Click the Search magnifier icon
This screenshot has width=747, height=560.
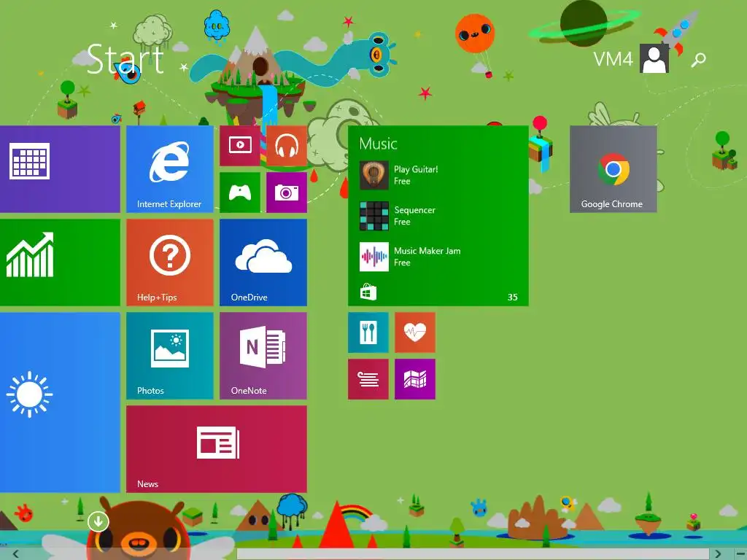698,60
